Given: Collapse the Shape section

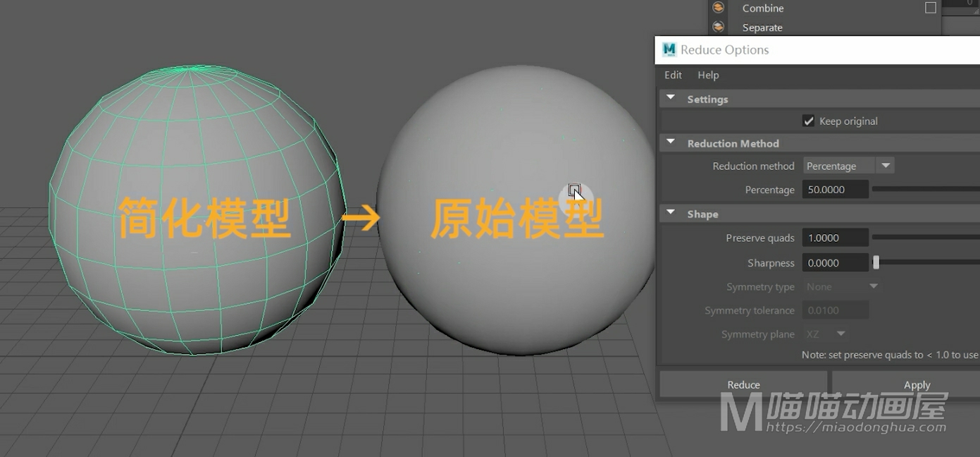Looking at the screenshot, I should [671, 213].
